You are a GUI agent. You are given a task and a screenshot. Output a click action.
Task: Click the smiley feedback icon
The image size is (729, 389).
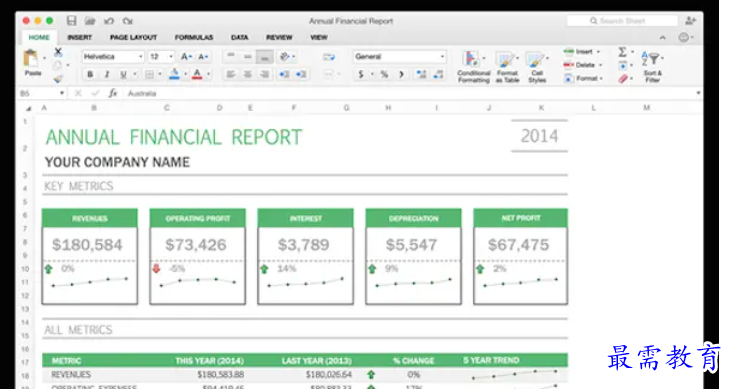pos(683,38)
